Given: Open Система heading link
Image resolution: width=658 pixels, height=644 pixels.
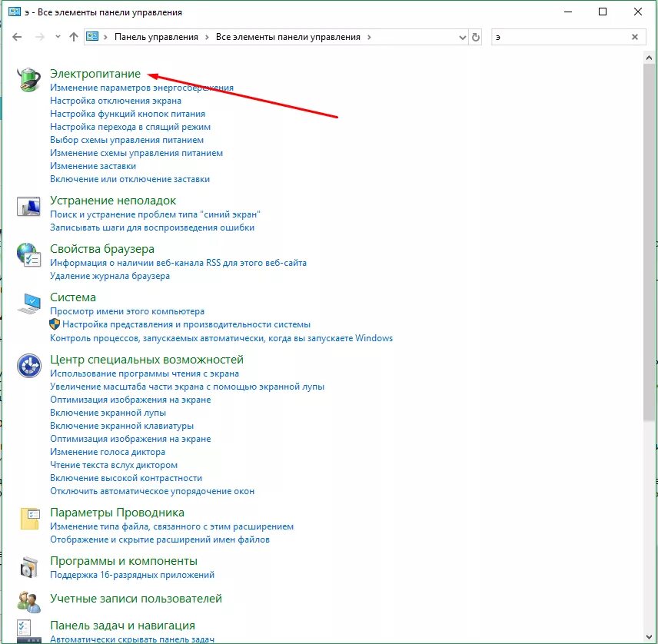Looking at the screenshot, I should pos(73,297).
